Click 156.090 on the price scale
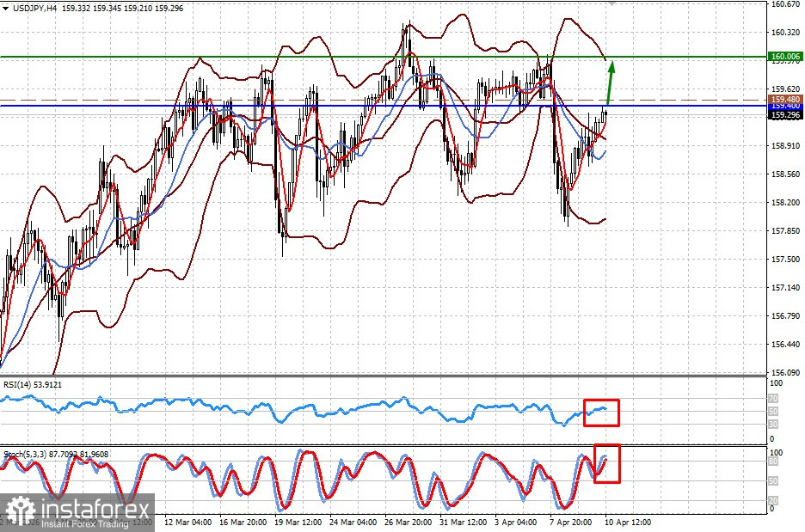This screenshot has width=805, height=532. 785,372
